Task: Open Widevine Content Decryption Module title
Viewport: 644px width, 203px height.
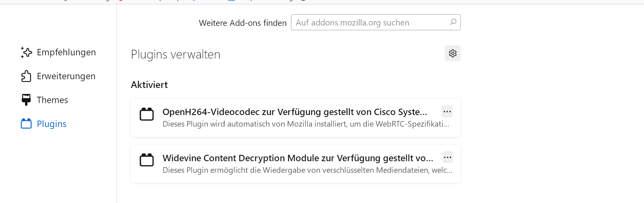Action: 298,158
